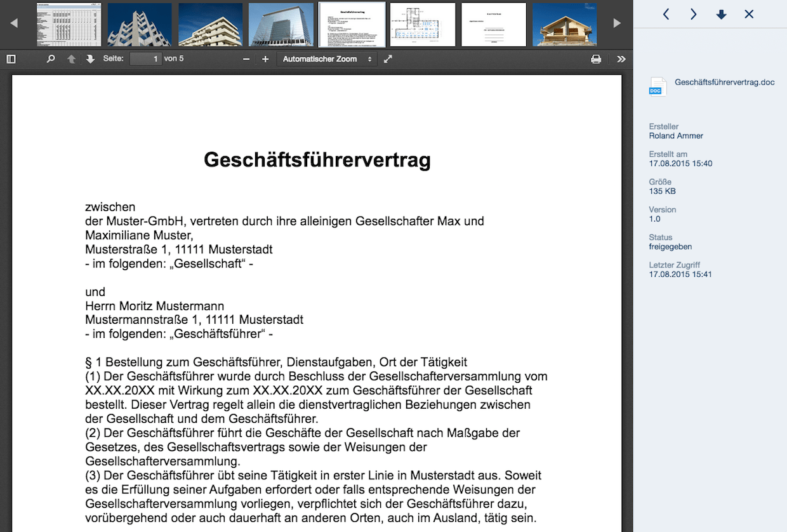
Task: Open the Automatischer Zoom dropdown
Action: [x=327, y=59]
